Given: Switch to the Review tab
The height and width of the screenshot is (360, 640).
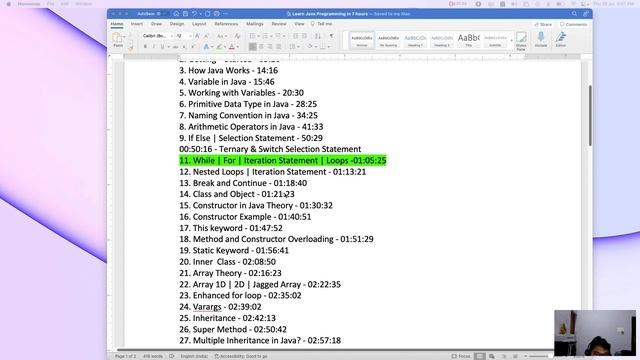Looking at the screenshot, I should [279, 24].
